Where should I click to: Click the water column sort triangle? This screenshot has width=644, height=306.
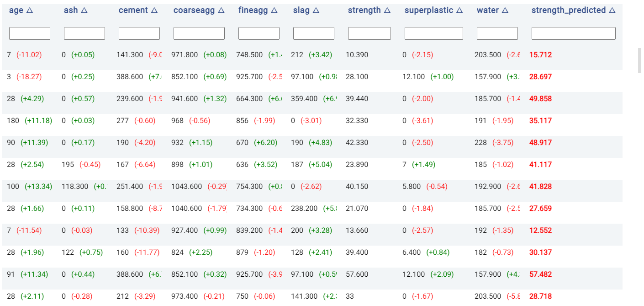point(504,11)
